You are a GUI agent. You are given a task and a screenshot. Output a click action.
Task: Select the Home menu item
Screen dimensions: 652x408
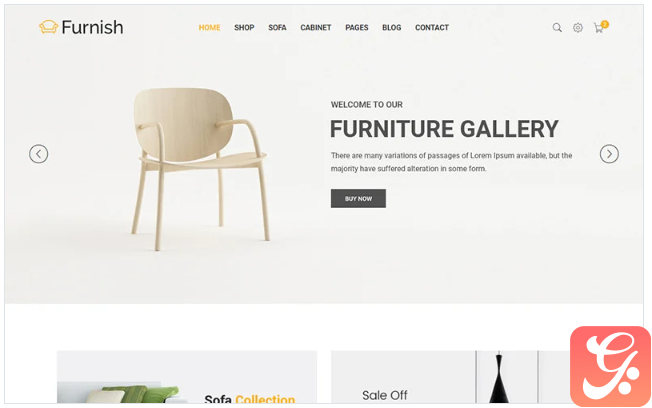[209, 28]
